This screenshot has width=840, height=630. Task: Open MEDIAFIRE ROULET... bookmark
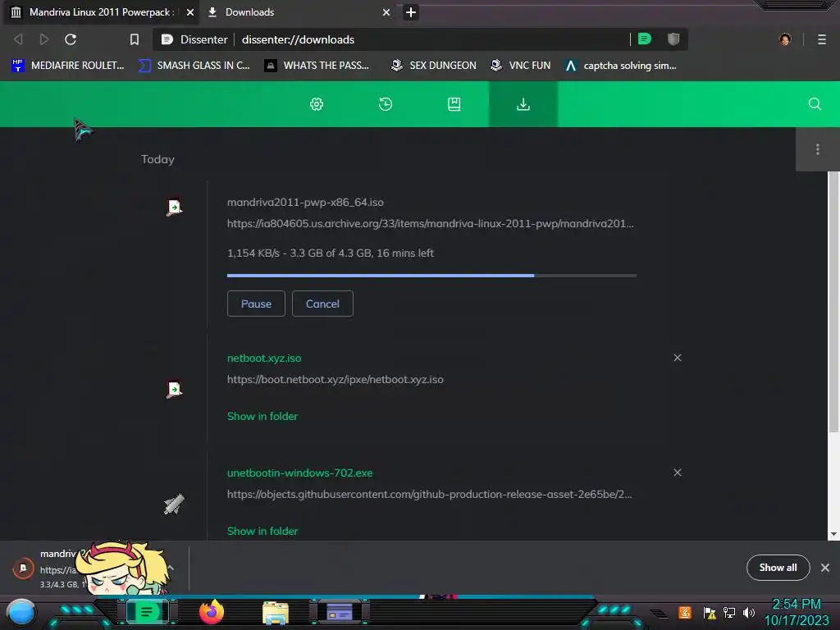[67, 66]
